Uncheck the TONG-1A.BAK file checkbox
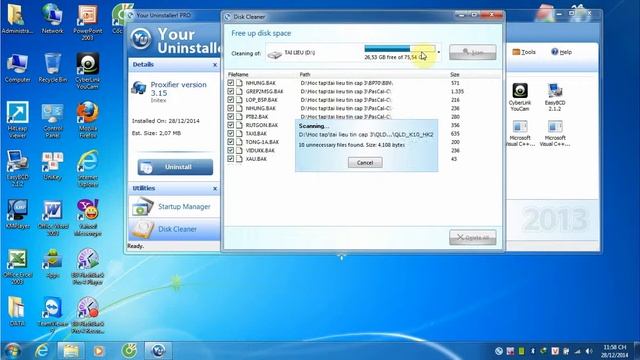640x360 pixels. [x=231, y=142]
